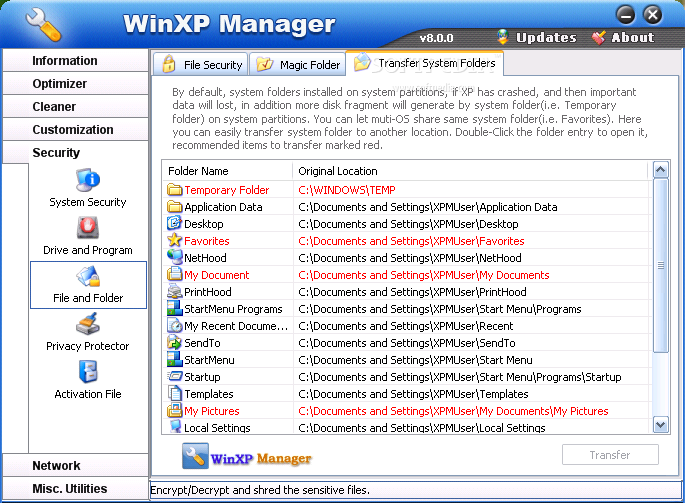Click the scrollbar up arrow
Screen dimensions: 685x503
(x=661, y=170)
